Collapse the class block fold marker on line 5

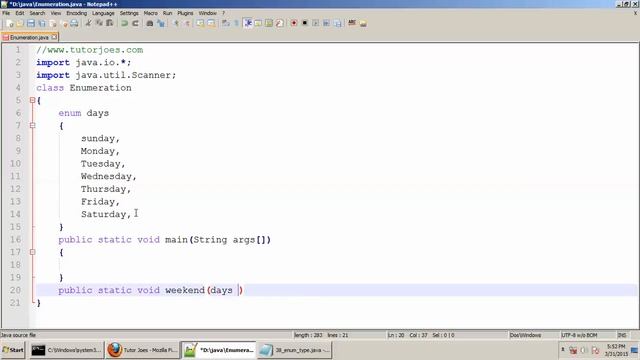[x=32, y=100]
